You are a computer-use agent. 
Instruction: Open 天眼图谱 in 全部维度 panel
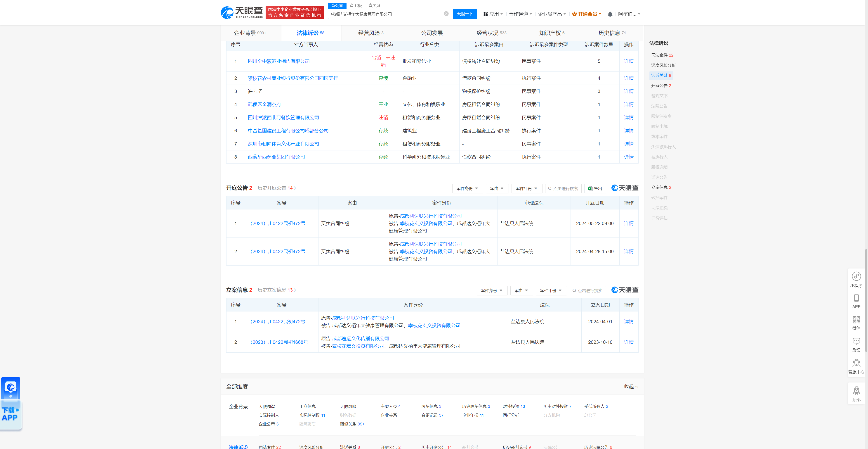[x=267, y=406]
